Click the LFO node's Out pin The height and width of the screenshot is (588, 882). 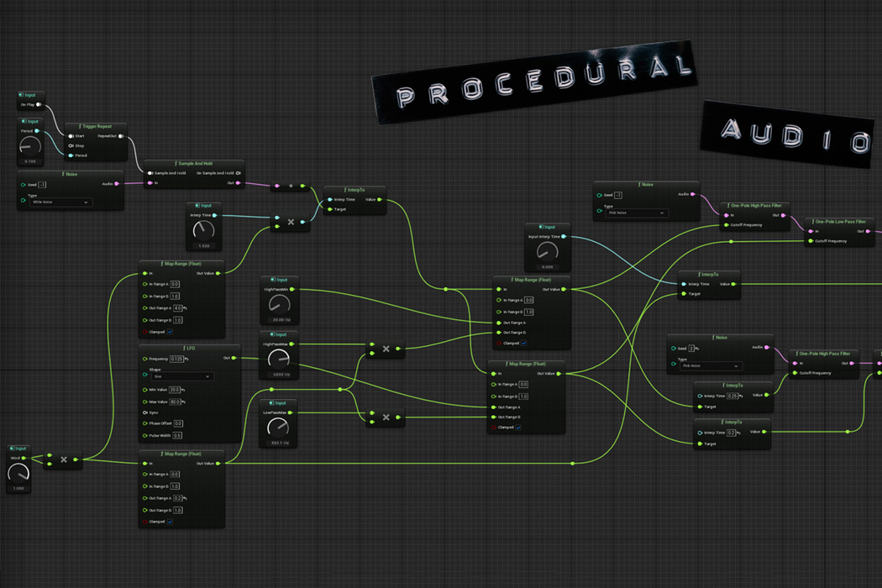pos(234,358)
